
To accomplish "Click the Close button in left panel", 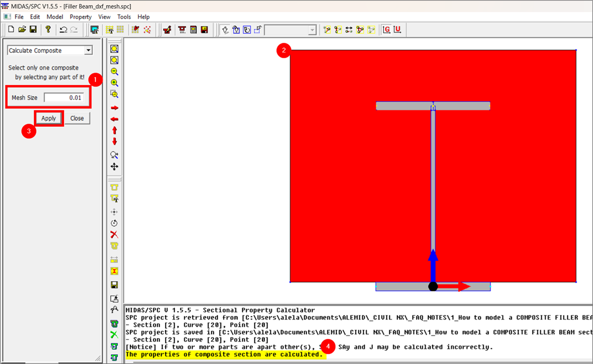I will (77, 118).
